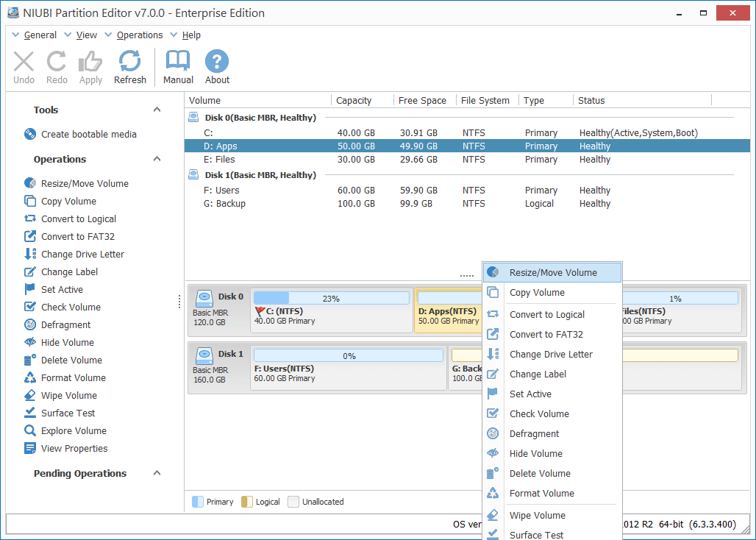Click sidebar Defragment icon
756x540 pixels.
point(30,324)
